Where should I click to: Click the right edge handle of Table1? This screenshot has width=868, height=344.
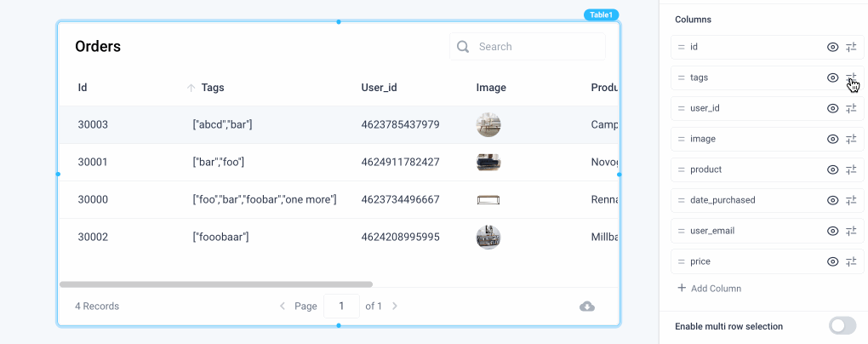(620, 174)
